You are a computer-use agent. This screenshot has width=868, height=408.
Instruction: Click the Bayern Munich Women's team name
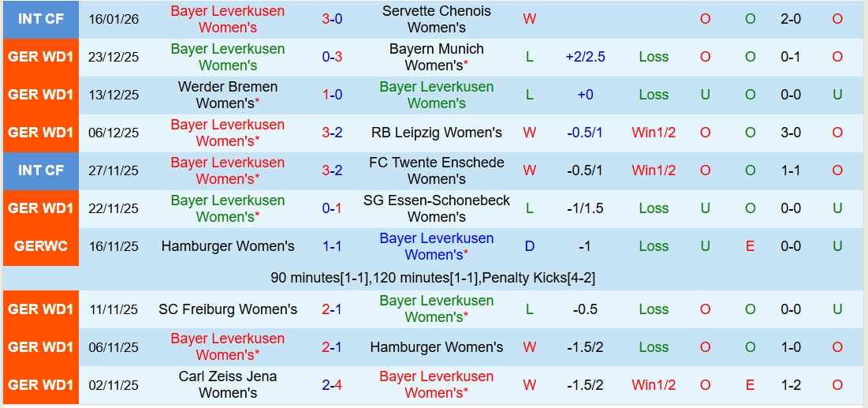(436, 57)
